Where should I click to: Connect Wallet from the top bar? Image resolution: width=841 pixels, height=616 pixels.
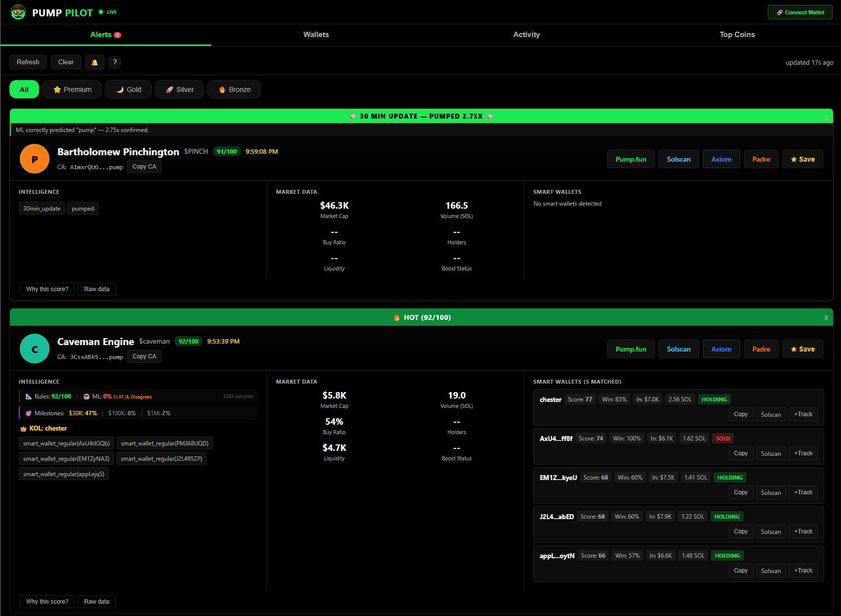tap(799, 12)
